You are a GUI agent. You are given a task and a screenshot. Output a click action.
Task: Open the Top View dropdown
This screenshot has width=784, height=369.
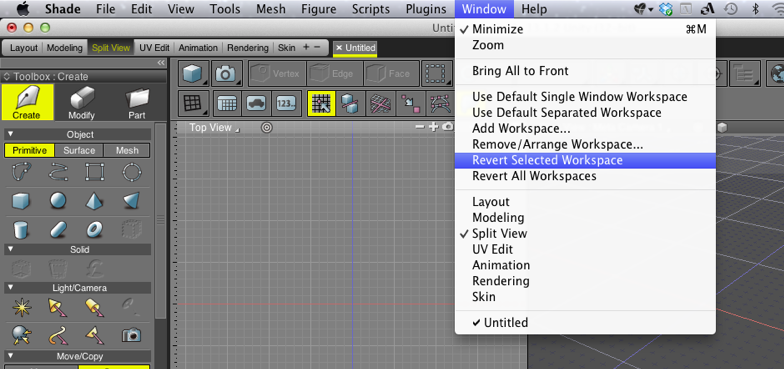[x=214, y=128]
